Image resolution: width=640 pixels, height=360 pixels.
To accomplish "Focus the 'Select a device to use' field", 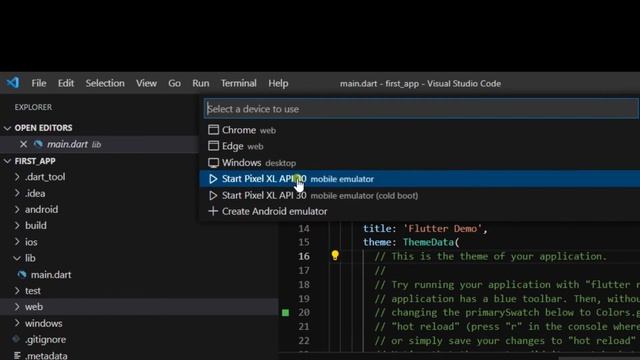I will click(421, 109).
